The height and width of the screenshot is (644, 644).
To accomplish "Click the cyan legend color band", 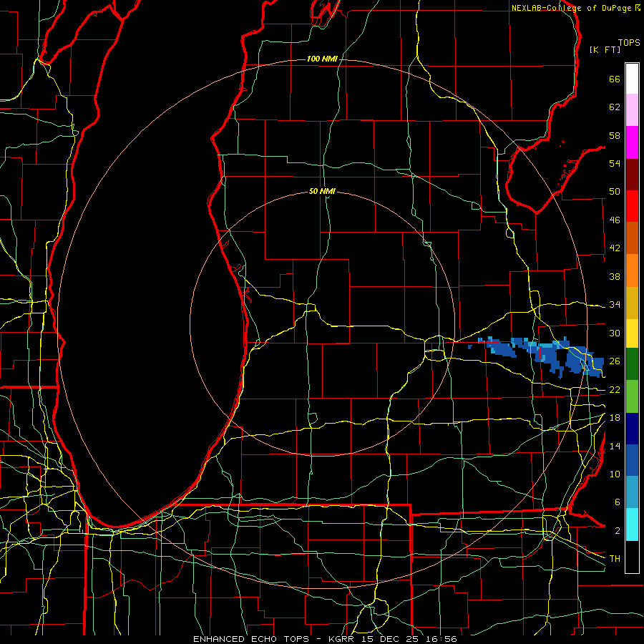I will coord(632,525).
